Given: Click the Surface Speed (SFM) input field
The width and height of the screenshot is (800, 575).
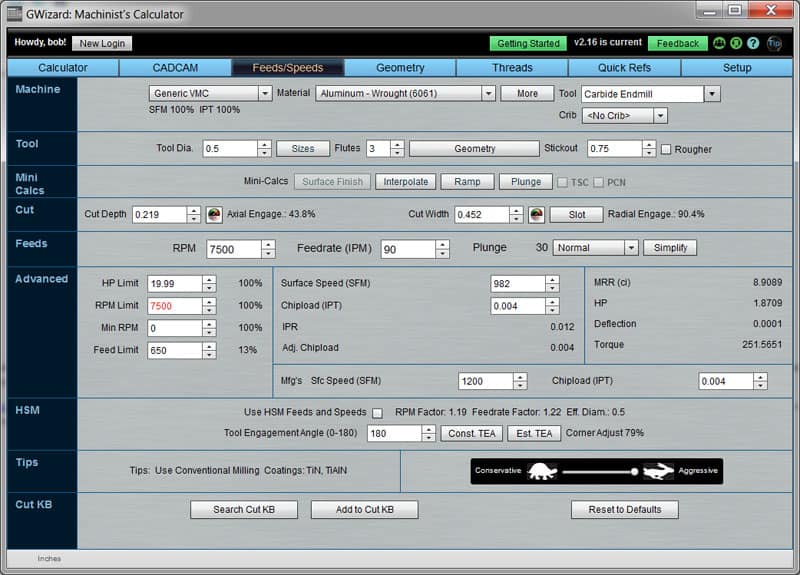Looking at the screenshot, I should tap(518, 284).
